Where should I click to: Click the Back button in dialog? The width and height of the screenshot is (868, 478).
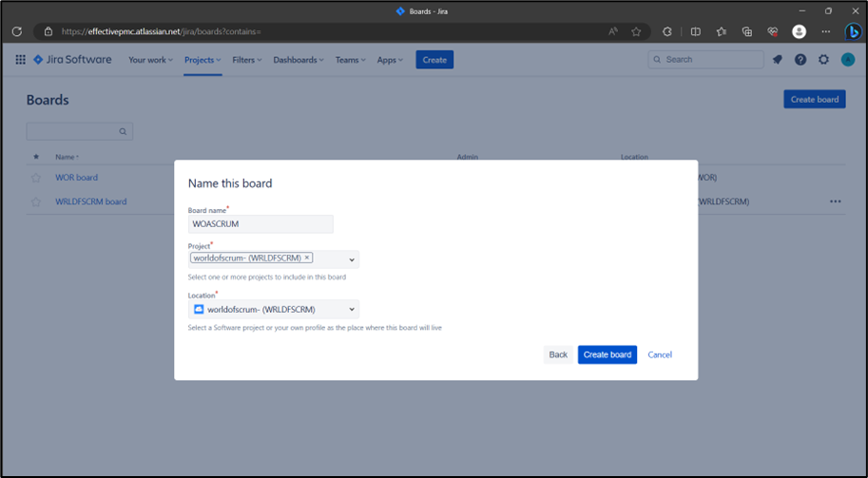point(558,354)
